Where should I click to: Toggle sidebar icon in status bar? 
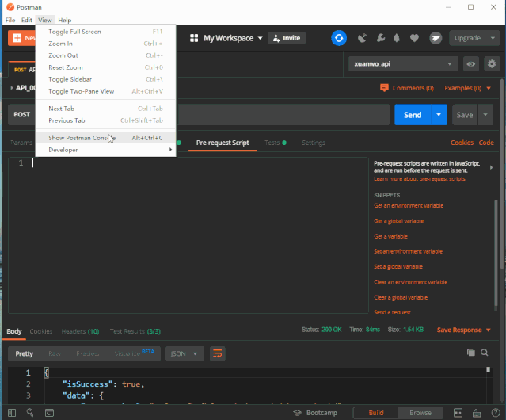tap(12, 413)
